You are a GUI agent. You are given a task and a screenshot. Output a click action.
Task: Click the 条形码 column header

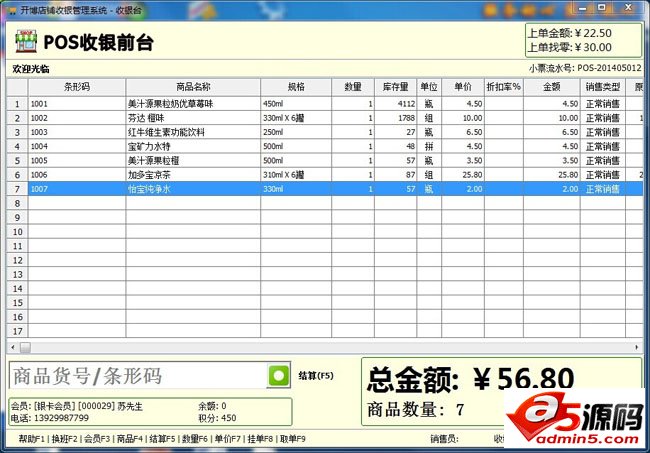77,87
